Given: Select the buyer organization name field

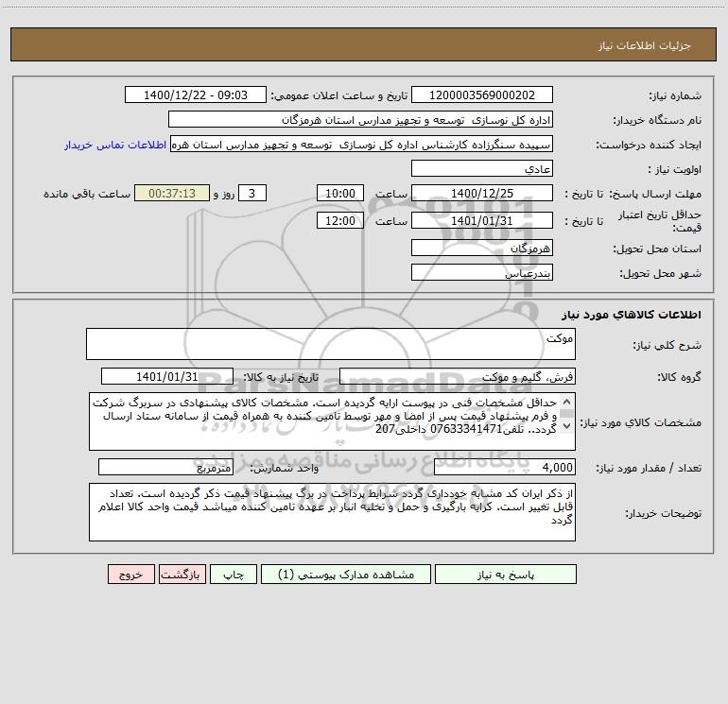Looking at the screenshot, I should pyautogui.click(x=360, y=120).
